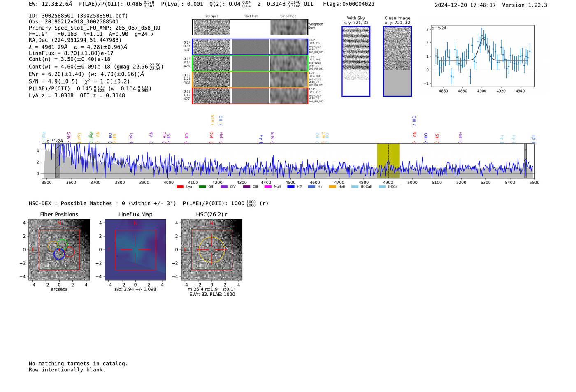Click the hatched gray region near 3540

pyautogui.click(x=58, y=161)
